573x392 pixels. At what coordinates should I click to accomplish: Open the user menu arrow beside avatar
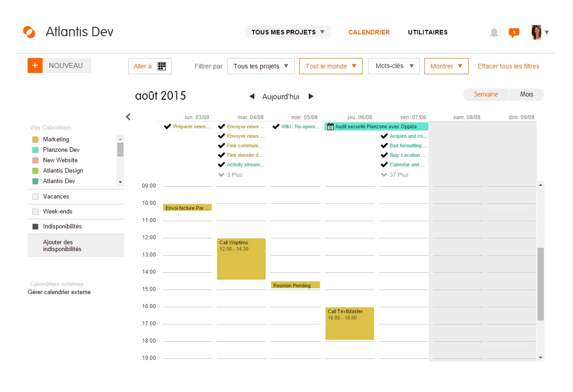pos(547,32)
